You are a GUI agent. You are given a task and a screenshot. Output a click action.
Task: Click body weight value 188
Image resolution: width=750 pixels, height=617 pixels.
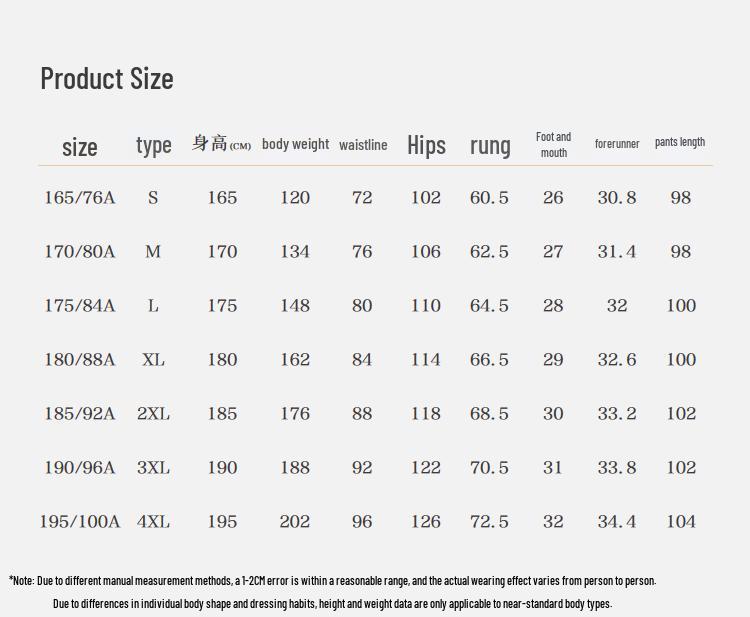pos(295,468)
